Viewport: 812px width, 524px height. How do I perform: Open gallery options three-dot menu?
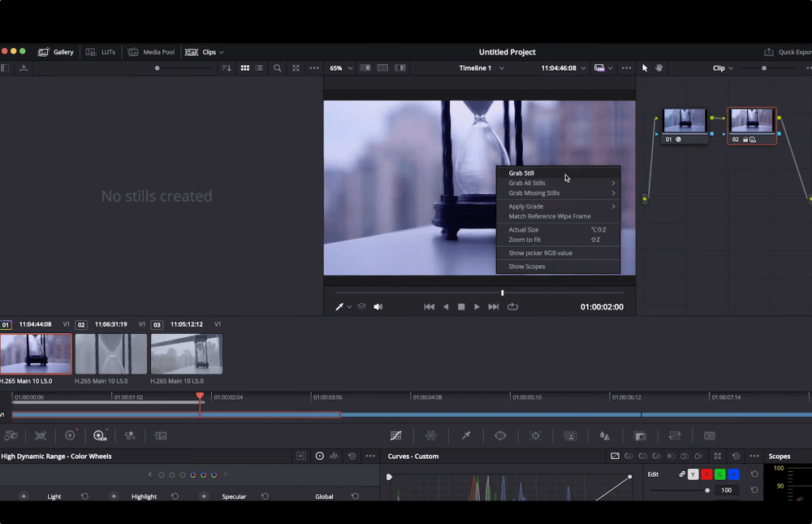(x=314, y=68)
